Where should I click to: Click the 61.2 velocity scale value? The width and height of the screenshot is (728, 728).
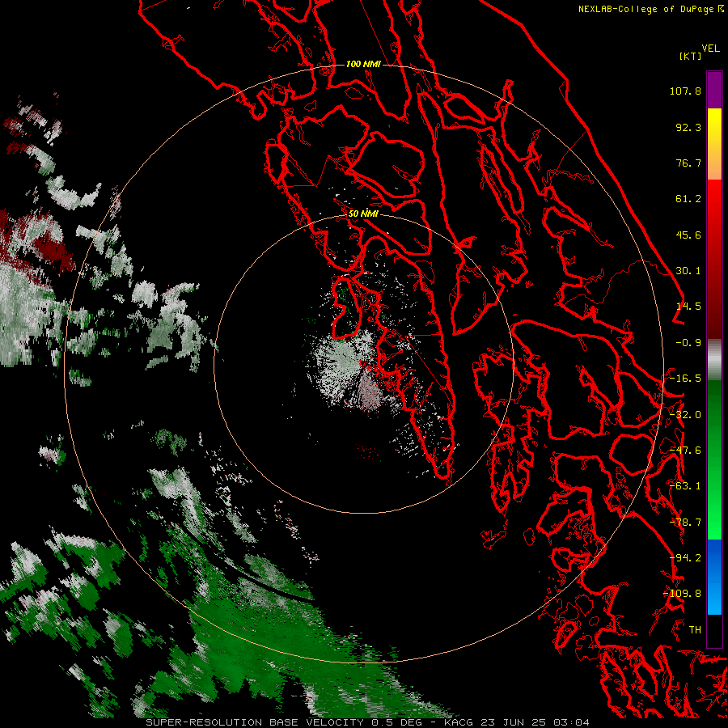point(688,199)
